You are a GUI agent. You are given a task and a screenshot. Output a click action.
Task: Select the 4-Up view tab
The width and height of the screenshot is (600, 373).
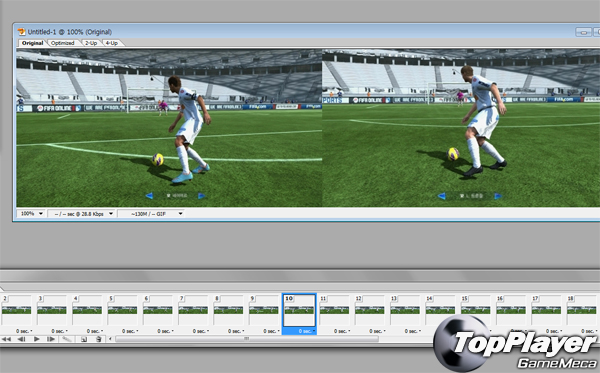112,43
